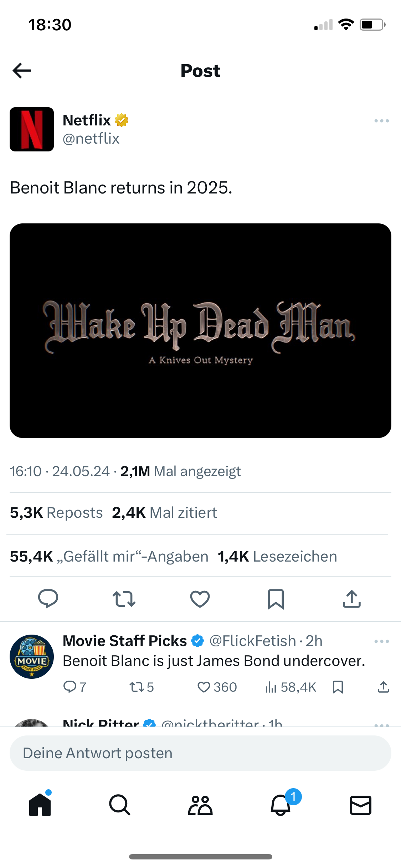Repost the Netflix post with repost icon
The height and width of the screenshot is (868, 401).
pos(124,599)
